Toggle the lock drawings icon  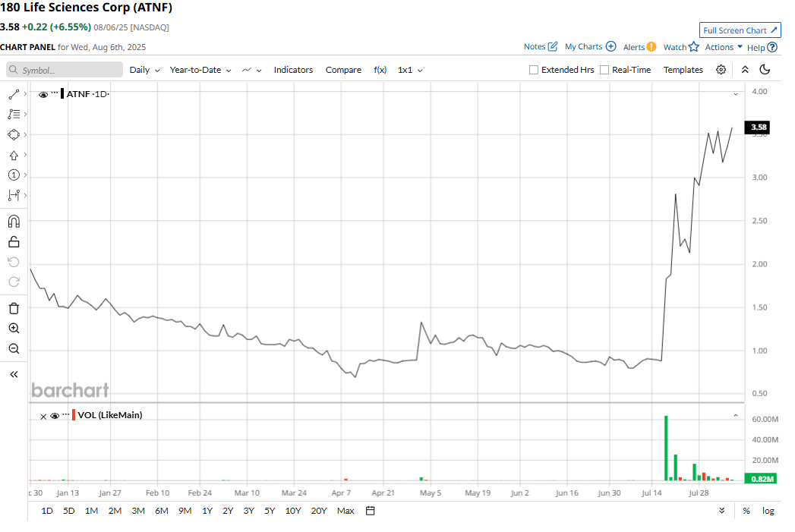(14, 241)
